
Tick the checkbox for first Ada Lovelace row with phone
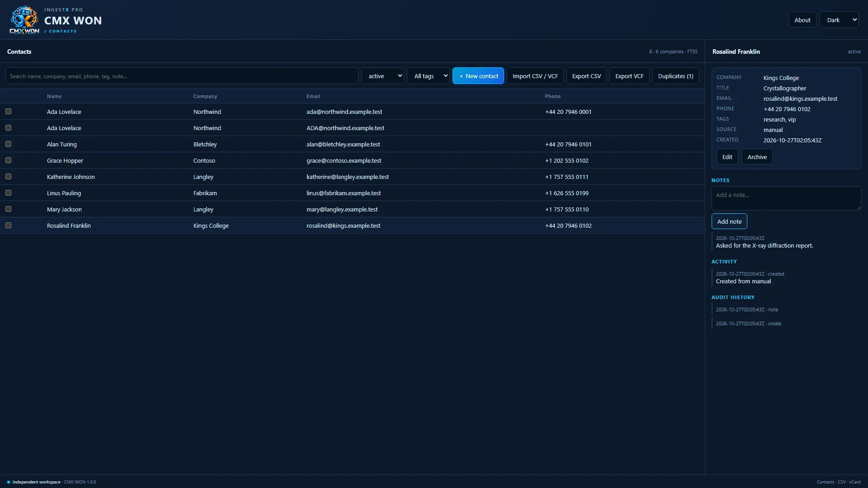click(x=8, y=112)
